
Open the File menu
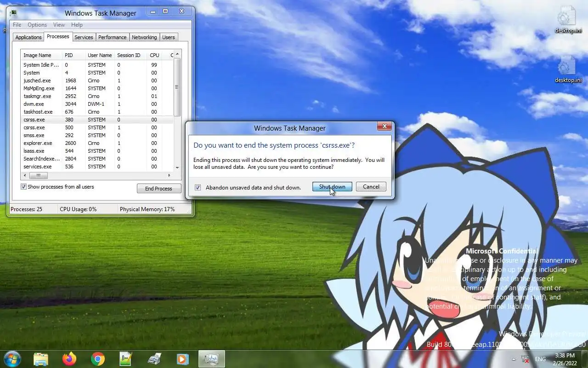17,25
